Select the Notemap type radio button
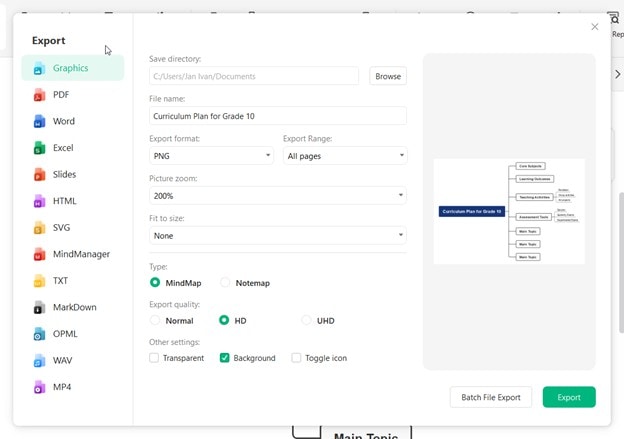The height and width of the screenshot is (439, 624). pyautogui.click(x=225, y=283)
